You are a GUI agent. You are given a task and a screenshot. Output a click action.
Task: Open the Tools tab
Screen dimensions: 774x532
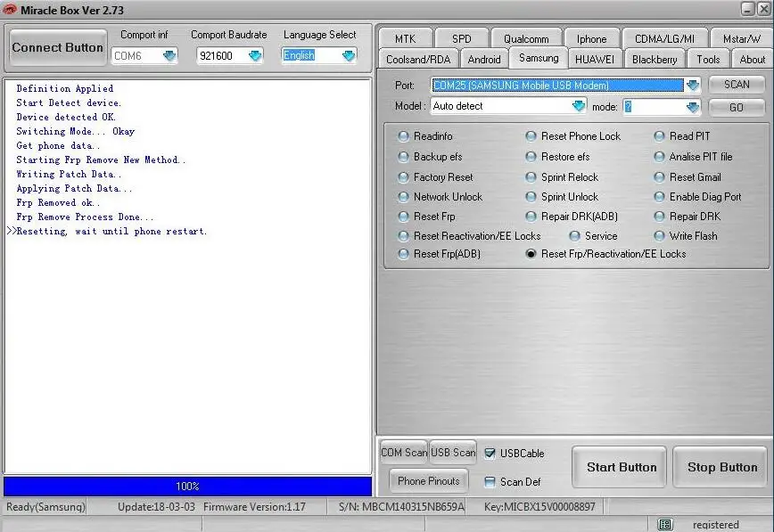tap(708, 59)
